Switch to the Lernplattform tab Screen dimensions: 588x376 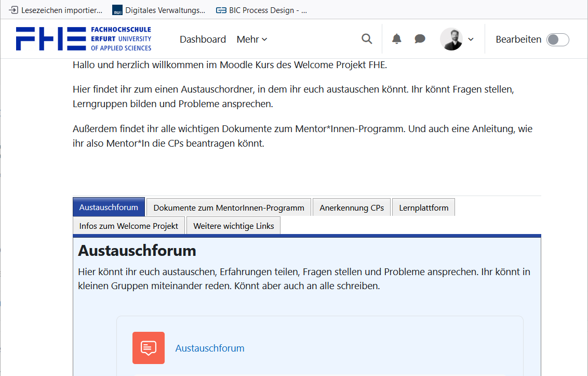click(423, 208)
